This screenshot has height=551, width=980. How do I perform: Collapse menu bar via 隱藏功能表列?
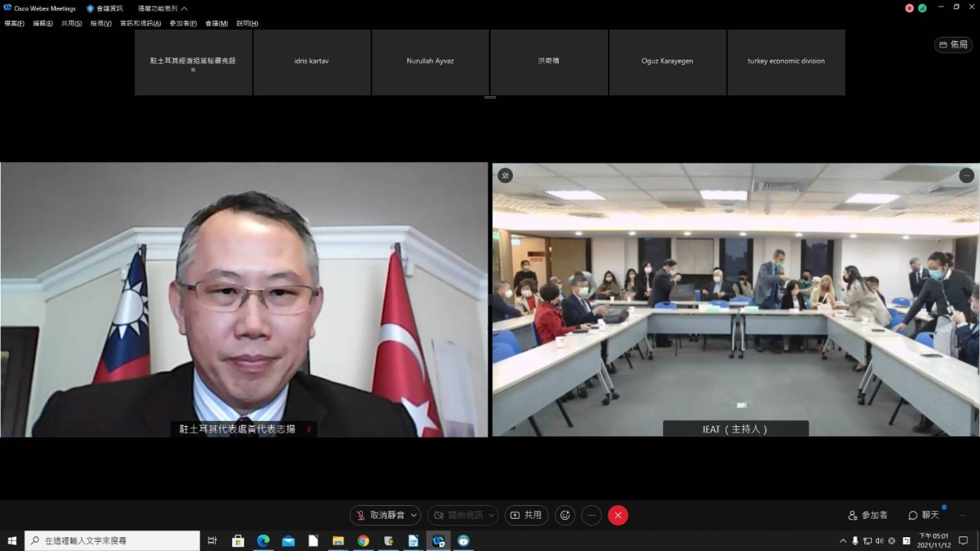tap(162, 8)
